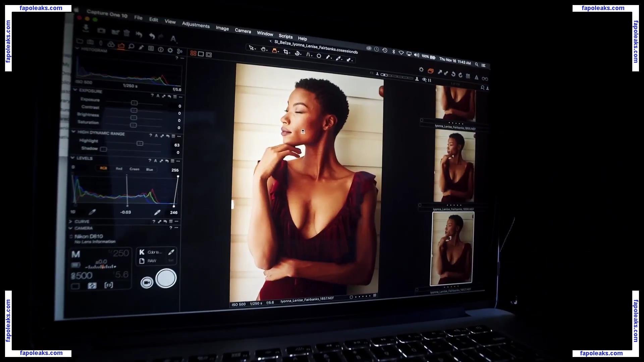This screenshot has width=644, height=362.
Task: Open preferences gear icon above browser
Action: 421,69
